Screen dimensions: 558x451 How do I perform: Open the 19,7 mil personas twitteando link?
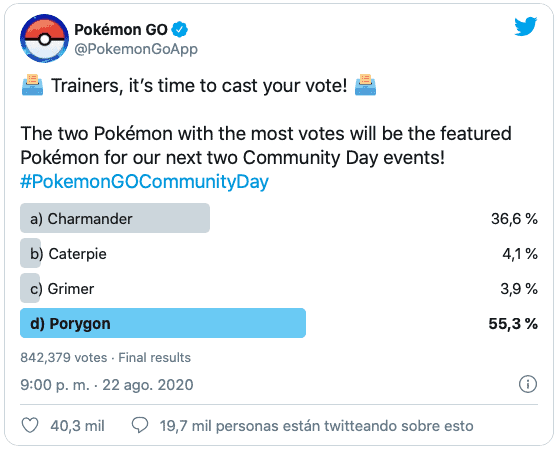(316, 426)
